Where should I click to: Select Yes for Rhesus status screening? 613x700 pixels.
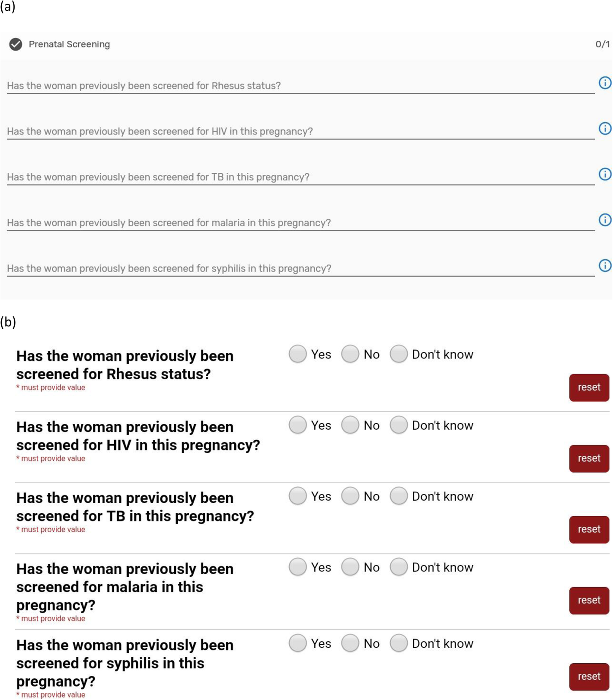pyautogui.click(x=297, y=354)
